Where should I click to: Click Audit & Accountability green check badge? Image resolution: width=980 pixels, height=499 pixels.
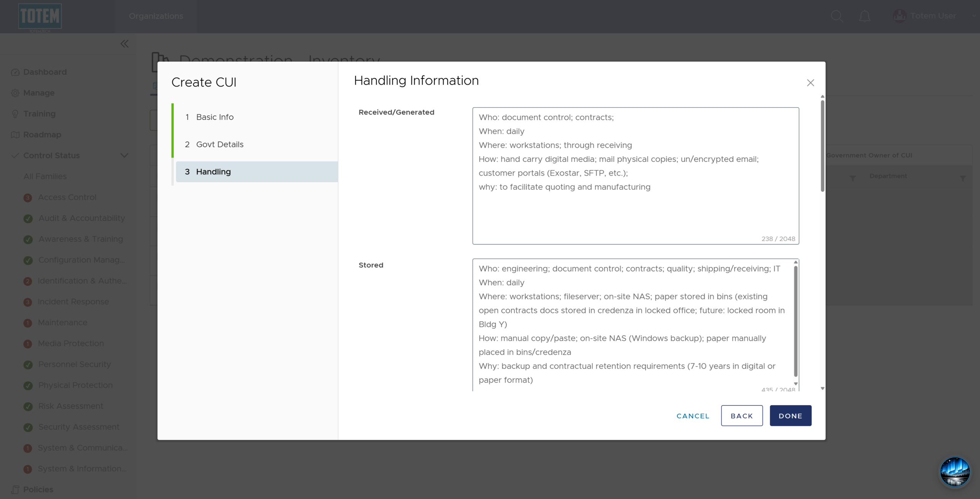point(28,219)
